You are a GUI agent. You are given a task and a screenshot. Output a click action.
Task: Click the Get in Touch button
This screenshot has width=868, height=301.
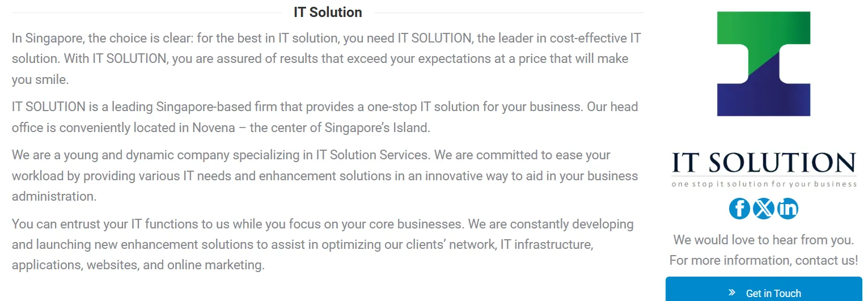tap(764, 290)
